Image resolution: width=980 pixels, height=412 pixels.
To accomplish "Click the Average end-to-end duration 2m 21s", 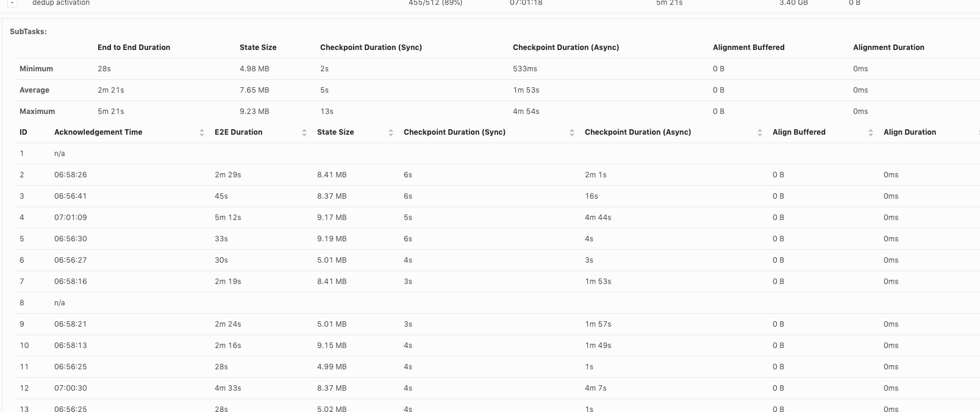I will pos(110,90).
